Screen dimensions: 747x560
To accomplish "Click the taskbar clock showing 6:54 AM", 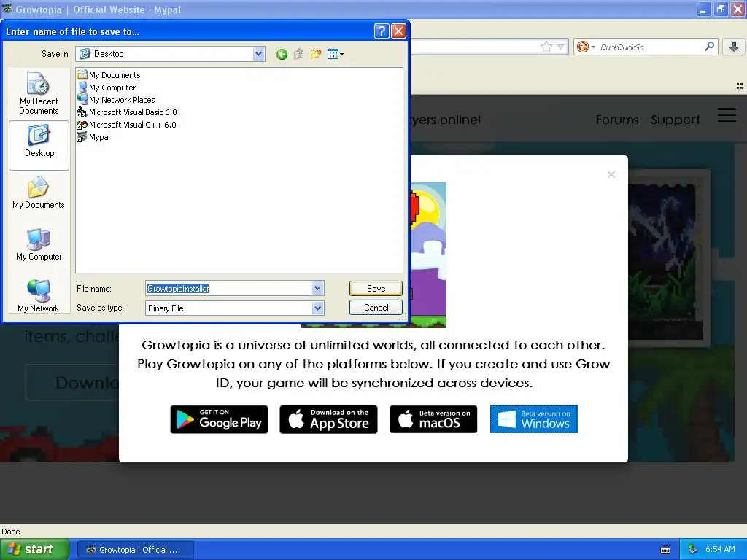I will (x=720, y=550).
